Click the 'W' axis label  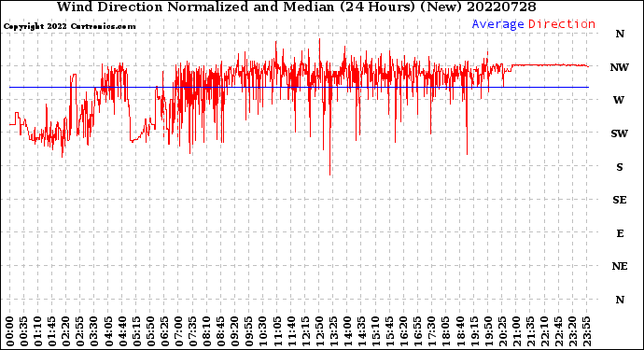619,100
